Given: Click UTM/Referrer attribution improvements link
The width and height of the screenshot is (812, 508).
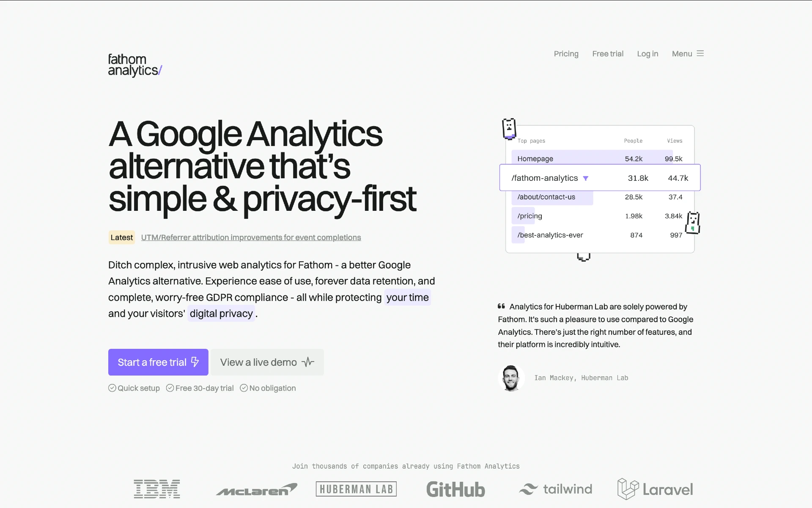Looking at the screenshot, I should 250,237.
